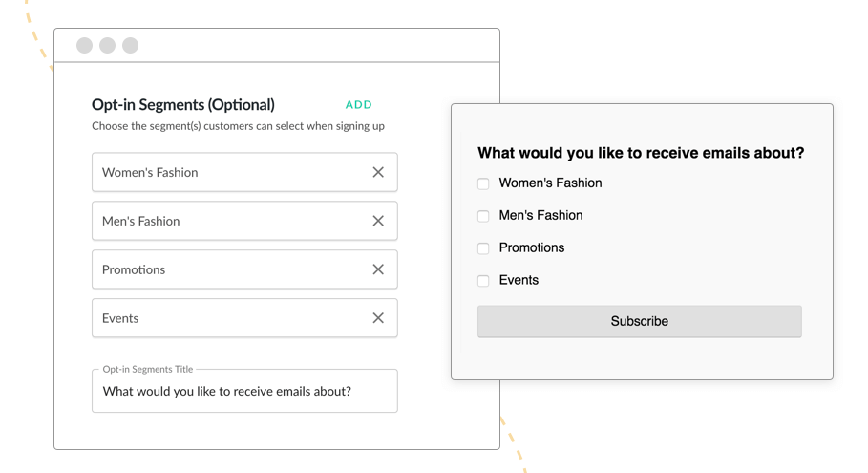Click the first gray window dot
This screenshot has height=473, width=868.
85,46
